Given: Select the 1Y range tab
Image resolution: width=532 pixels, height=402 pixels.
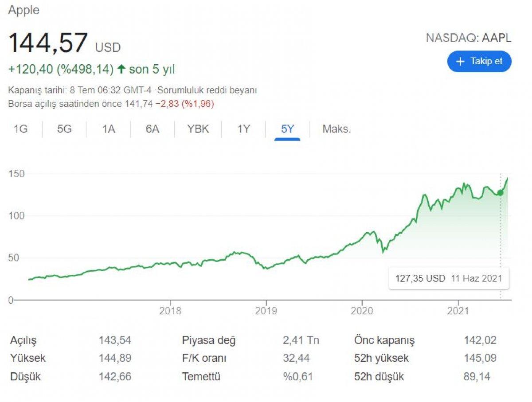Looking at the screenshot, I should 243,129.
